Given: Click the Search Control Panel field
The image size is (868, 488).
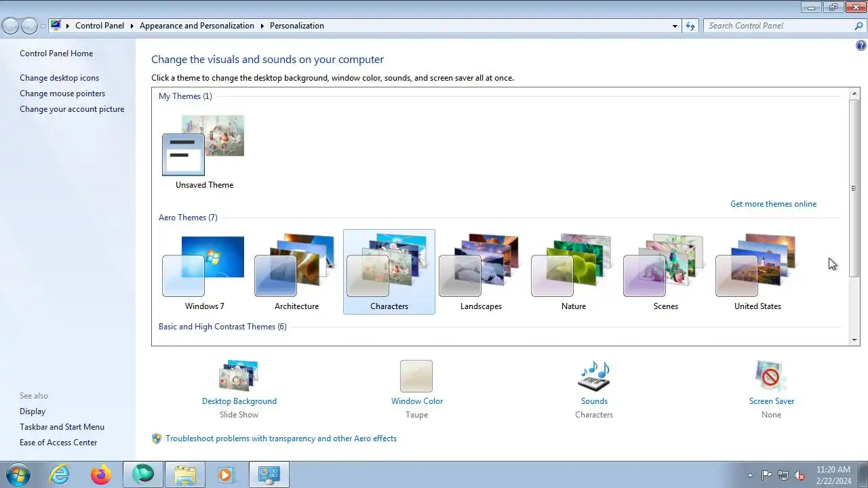Looking at the screenshot, I should [778, 26].
